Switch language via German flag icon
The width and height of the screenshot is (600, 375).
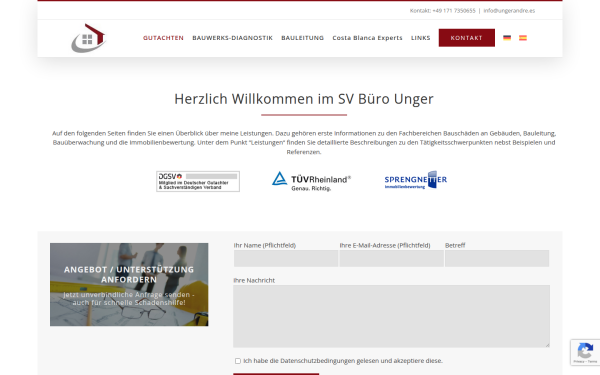point(507,38)
